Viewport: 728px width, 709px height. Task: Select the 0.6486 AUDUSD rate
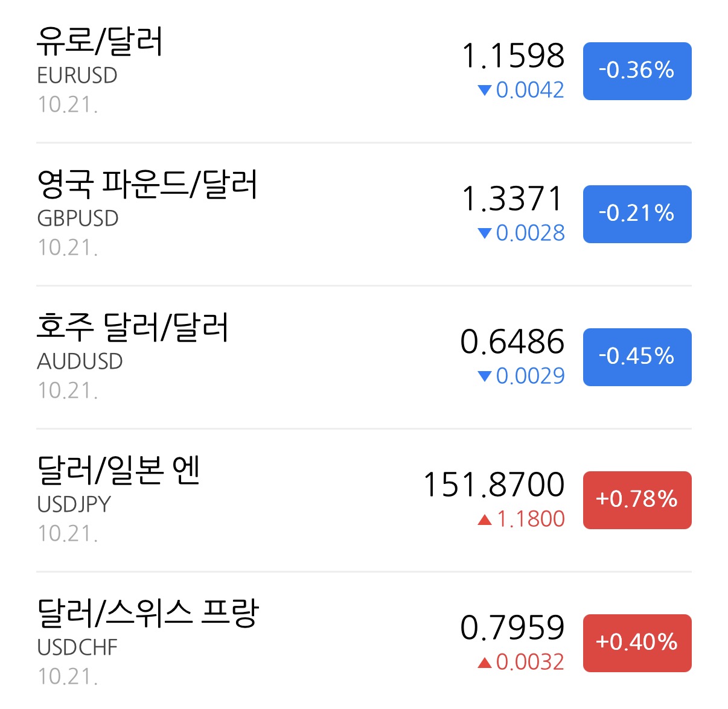[x=512, y=342]
